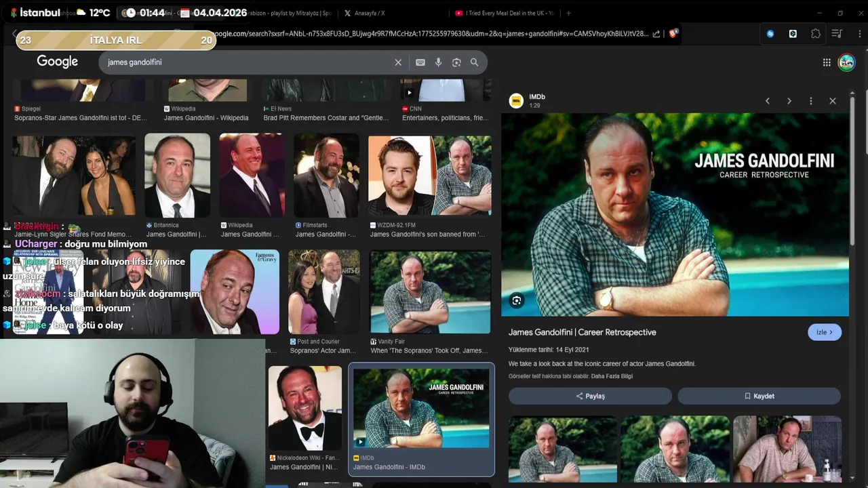
Task: Open a new browser tab with plus
Action: point(568,13)
